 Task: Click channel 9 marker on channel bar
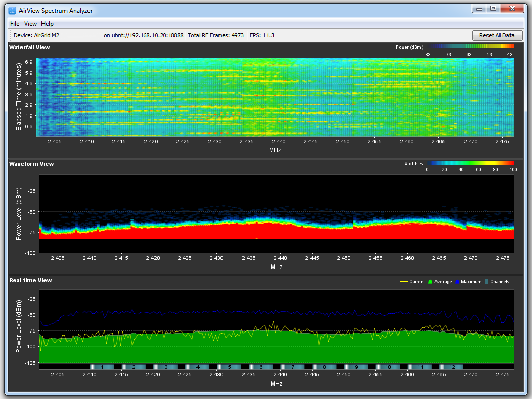coord(356,367)
